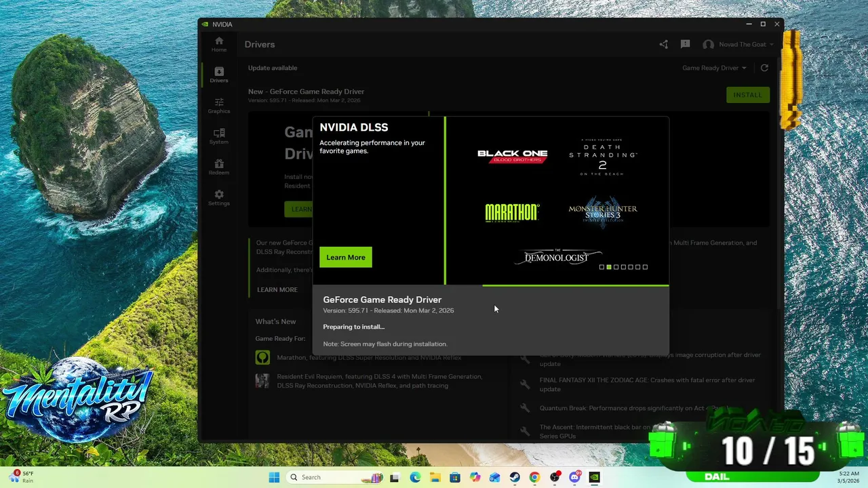This screenshot has width=868, height=488.
Task: Click the 'Update available' status text
Action: tap(273, 68)
